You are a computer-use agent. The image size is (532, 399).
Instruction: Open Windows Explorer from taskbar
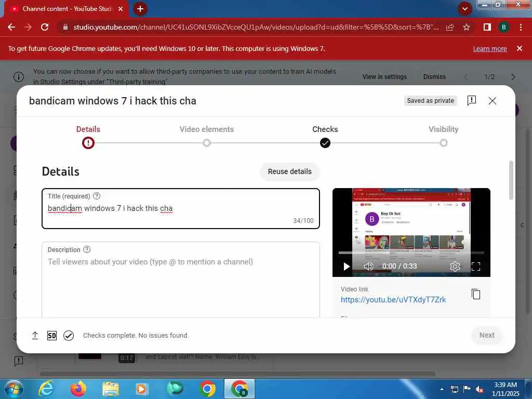111,389
